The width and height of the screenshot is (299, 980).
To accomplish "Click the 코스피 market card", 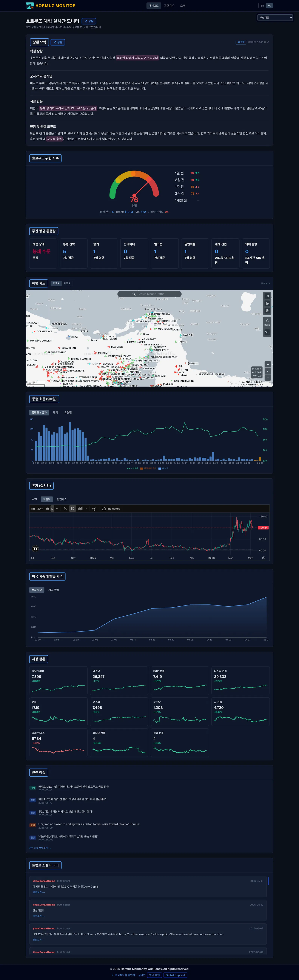I will 119,712.
